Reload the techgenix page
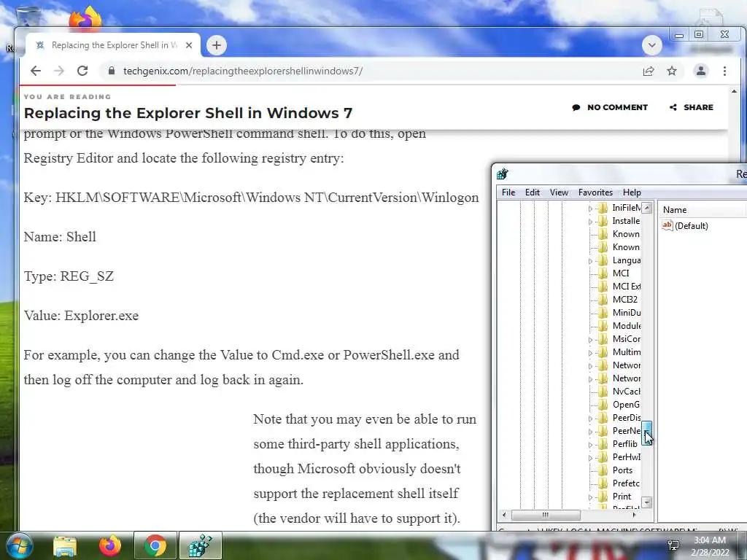The image size is (747, 560). (82, 71)
